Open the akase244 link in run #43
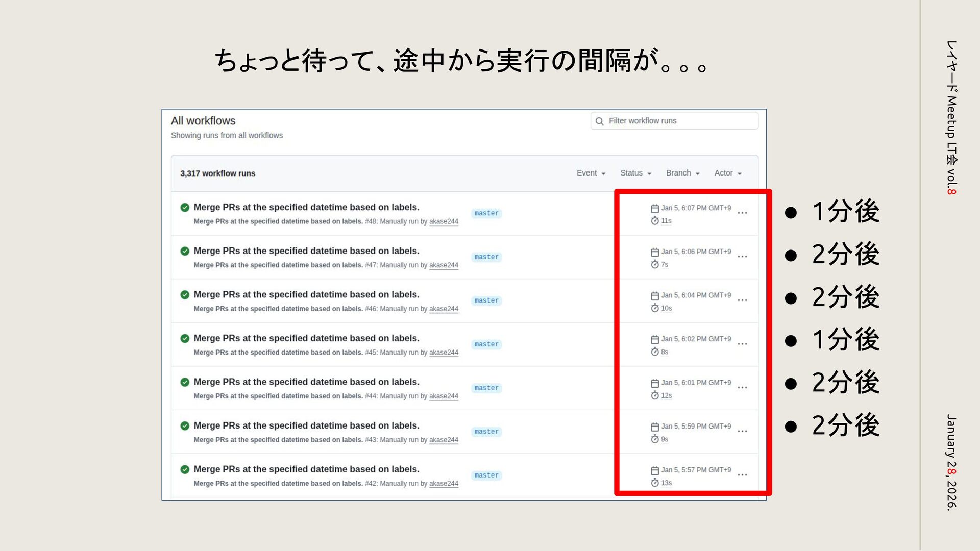Image resolution: width=980 pixels, height=551 pixels. tap(444, 440)
